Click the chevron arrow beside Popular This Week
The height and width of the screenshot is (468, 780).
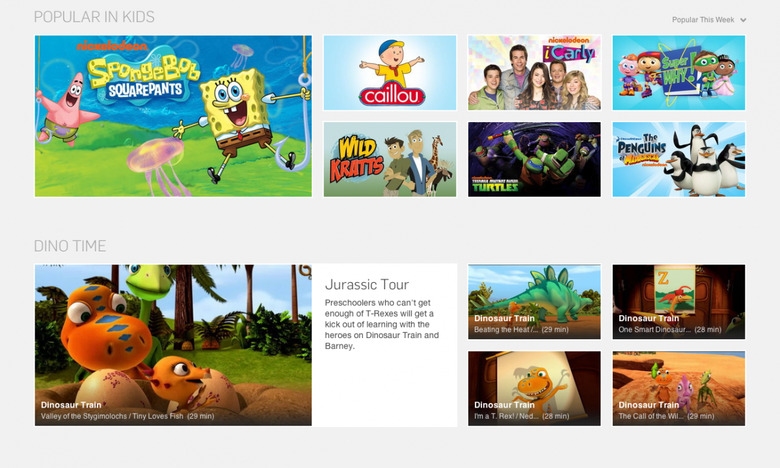pyautogui.click(x=743, y=20)
